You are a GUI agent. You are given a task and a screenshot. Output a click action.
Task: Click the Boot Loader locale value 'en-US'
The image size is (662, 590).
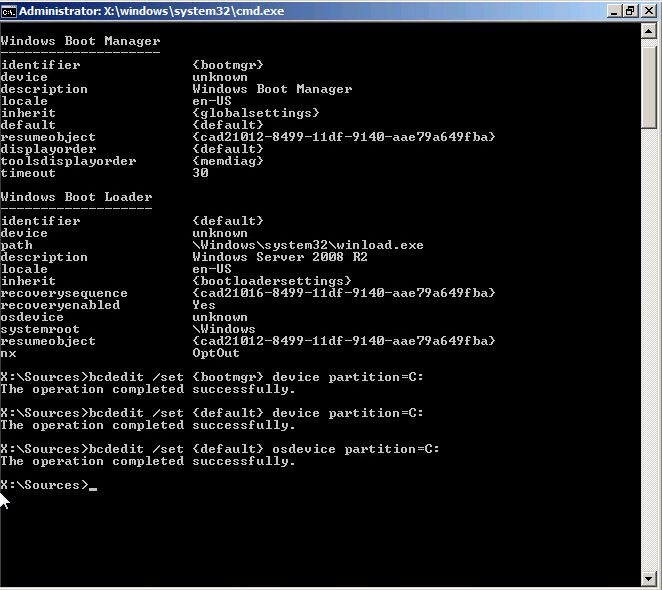212,269
